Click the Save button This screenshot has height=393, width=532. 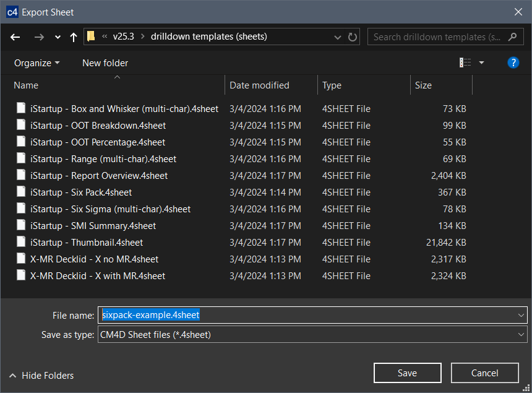pos(407,373)
